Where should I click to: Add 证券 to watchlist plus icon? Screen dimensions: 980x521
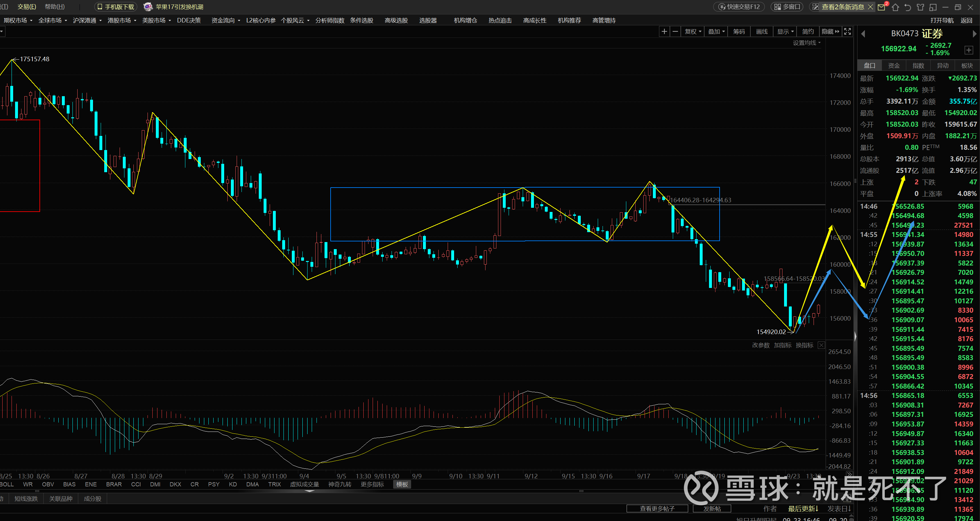click(x=968, y=50)
